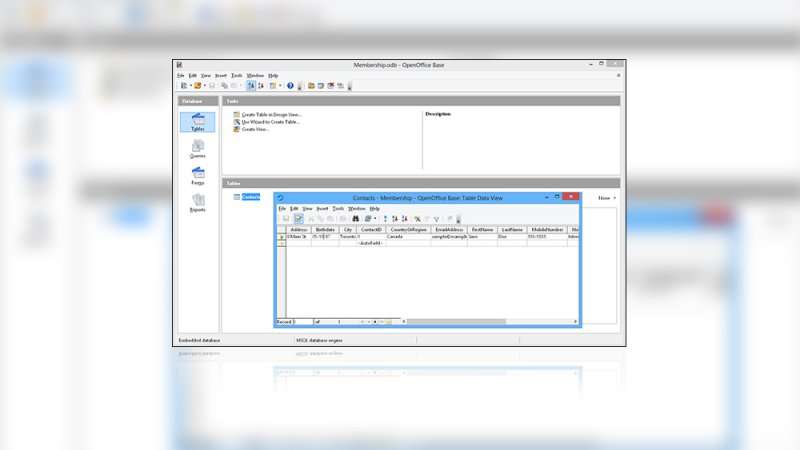Click the Refresh icon in Table Data View
Viewport: 800px width, 450px height.
click(368, 219)
